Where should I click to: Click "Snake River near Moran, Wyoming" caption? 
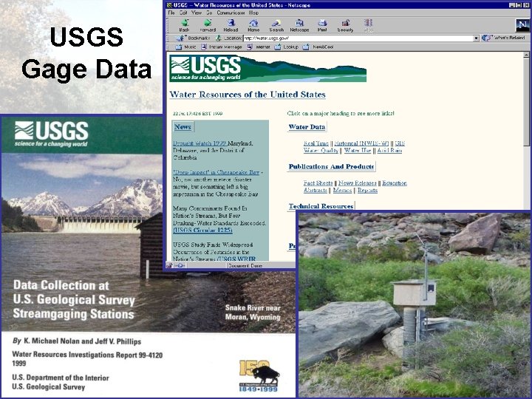253,313
